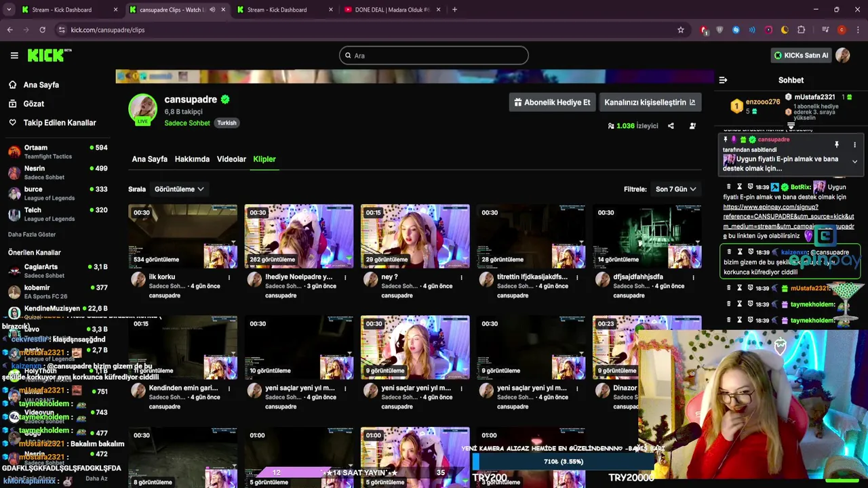868x488 pixels.
Task: Open the burce channel in the sidebar
Action: click(58, 193)
